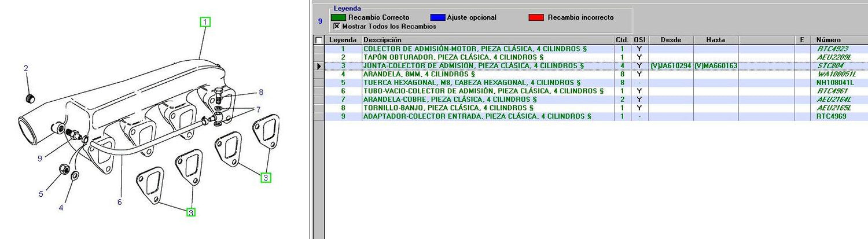The image size is (868, 239).
Task: Click the blue Ajuste opcional swatch
Action: 437,17
